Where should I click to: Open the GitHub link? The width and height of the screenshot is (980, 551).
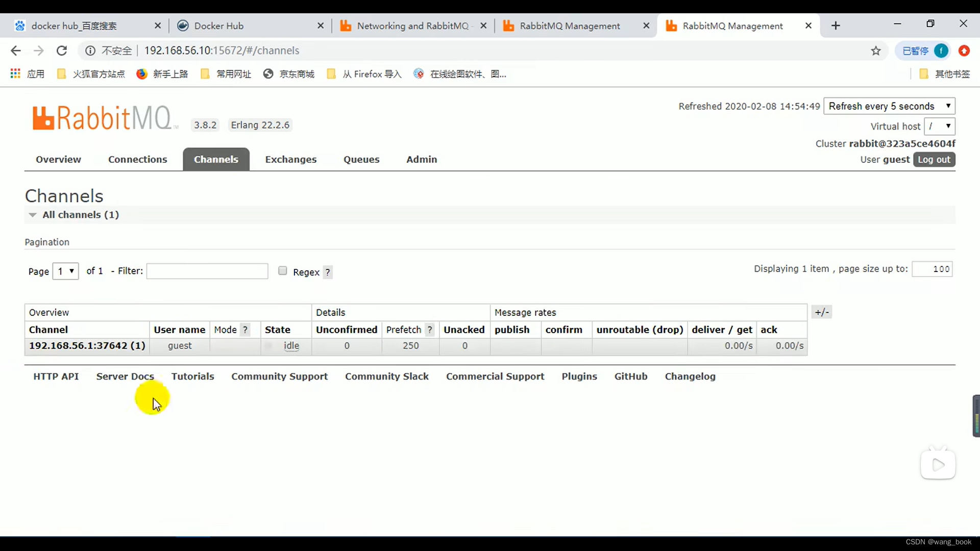click(x=631, y=377)
